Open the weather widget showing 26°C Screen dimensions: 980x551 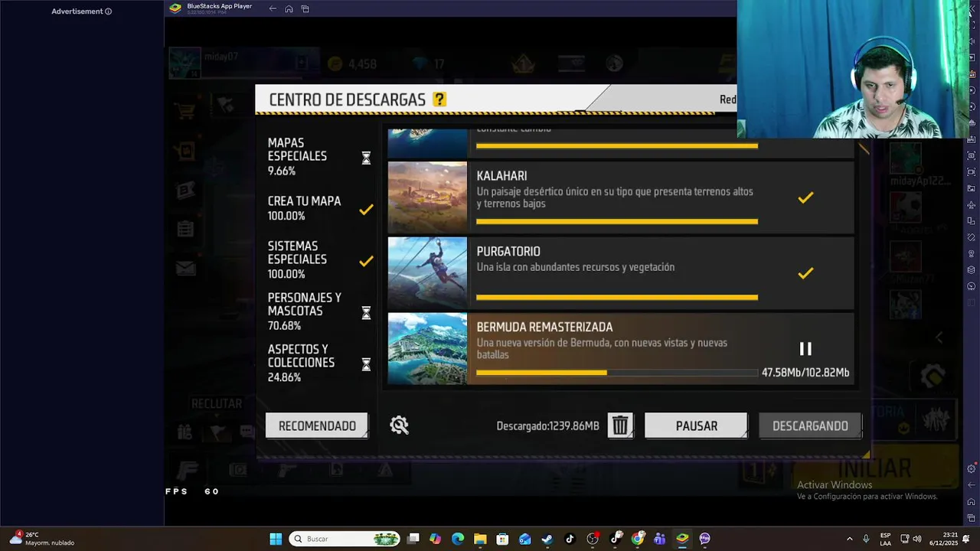pyautogui.click(x=42, y=539)
